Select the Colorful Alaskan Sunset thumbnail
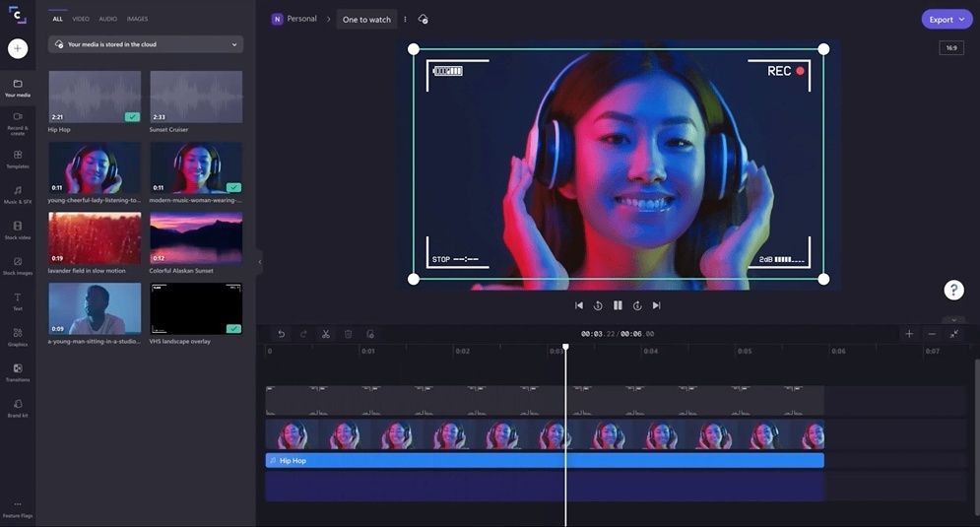Screen dimensions: 980x527 pyautogui.click(x=196, y=237)
